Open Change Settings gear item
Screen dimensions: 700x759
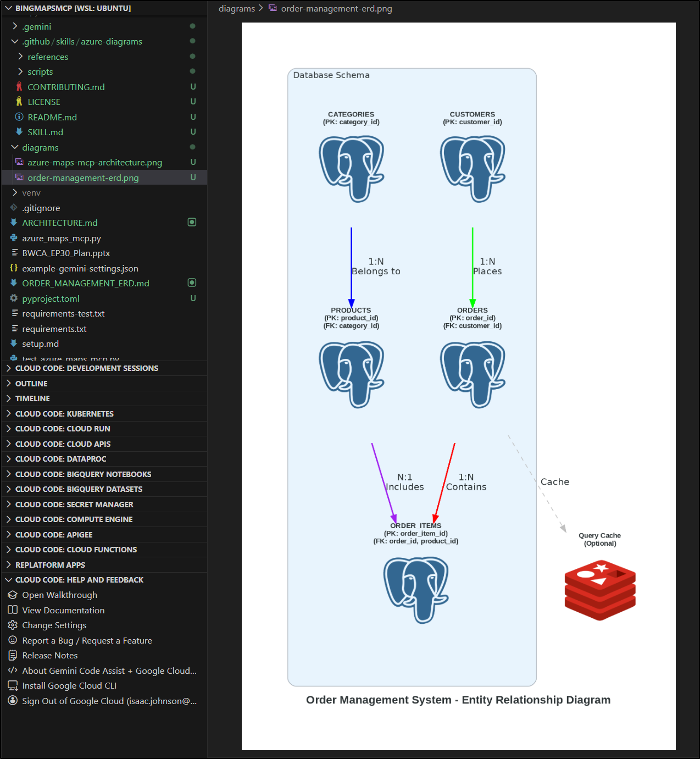(54, 625)
